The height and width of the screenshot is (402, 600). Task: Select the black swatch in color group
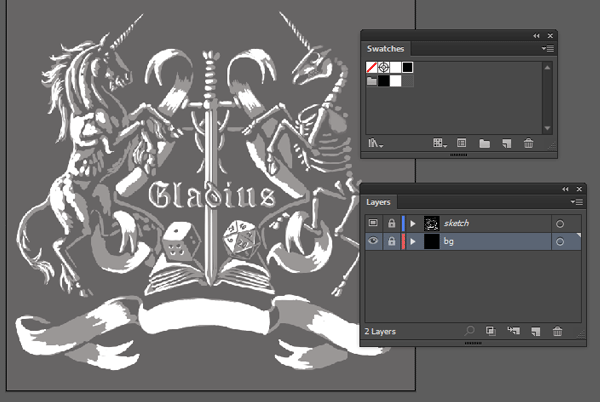coord(383,81)
